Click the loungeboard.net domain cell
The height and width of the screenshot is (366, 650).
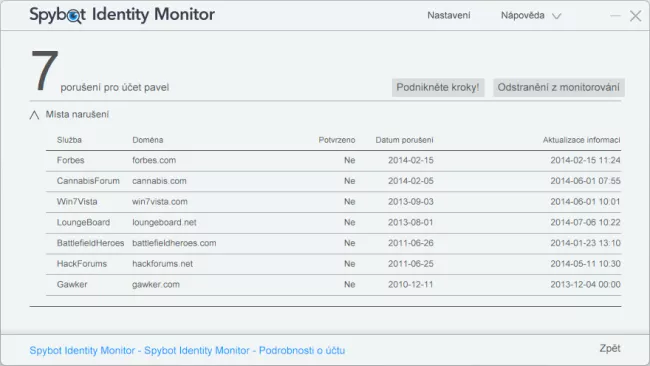pos(164,223)
